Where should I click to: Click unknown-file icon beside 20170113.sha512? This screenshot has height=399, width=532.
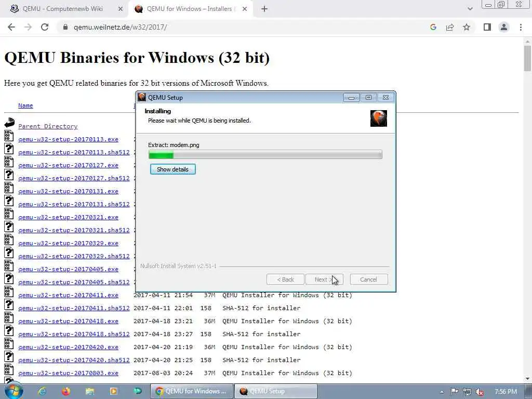point(9,149)
